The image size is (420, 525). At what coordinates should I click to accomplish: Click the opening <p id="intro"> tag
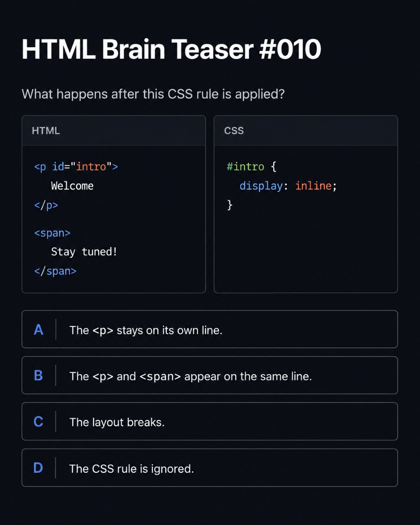[x=76, y=167]
